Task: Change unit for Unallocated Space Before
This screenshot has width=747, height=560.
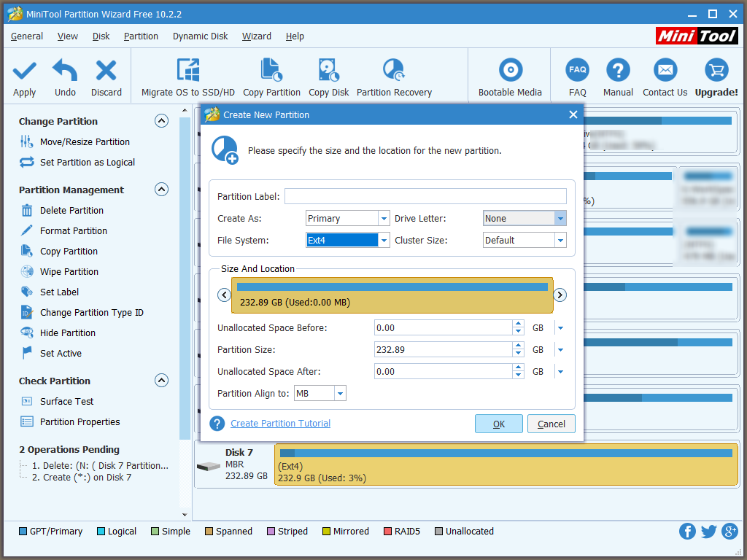Action: pyautogui.click(x=561, y=328)
